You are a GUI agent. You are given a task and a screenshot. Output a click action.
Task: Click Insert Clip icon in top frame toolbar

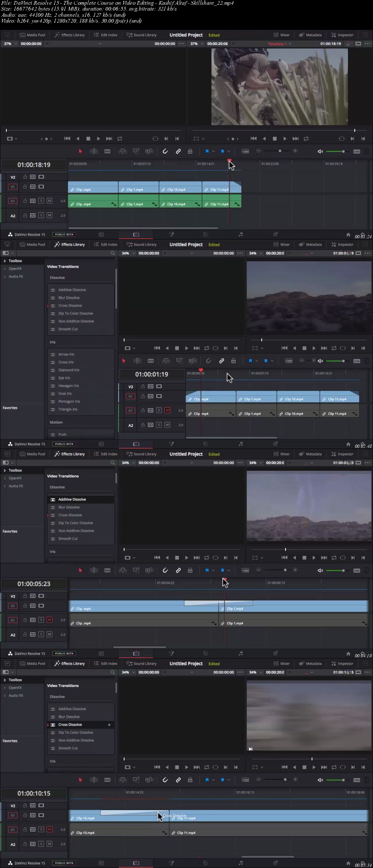click(123, 151)
